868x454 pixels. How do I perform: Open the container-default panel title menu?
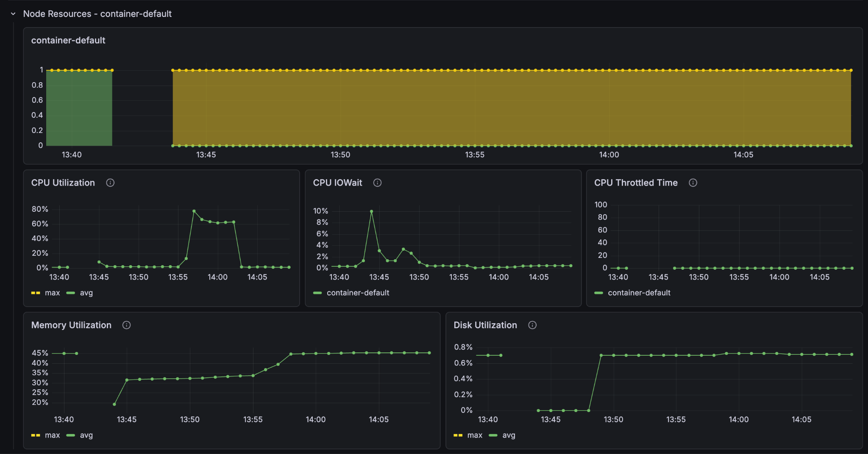tap(68, 40)
